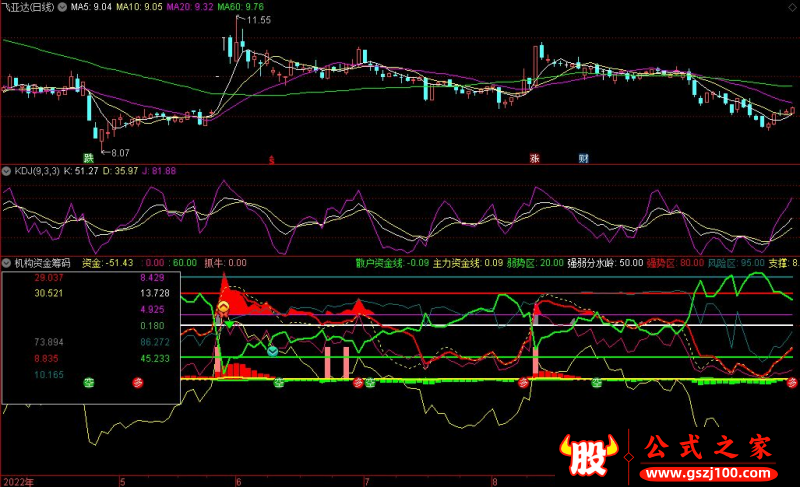Click the 风险区 95.00 label
The width and height of the screenshot is (800, 487).
[736, 263]
